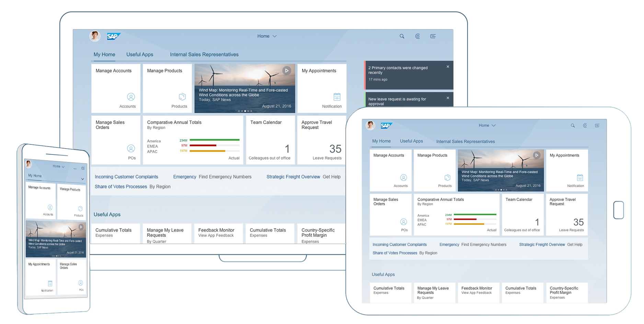Select a carousel dot under the news banner
Screen dimensions: 644x324
click(245, 111)
